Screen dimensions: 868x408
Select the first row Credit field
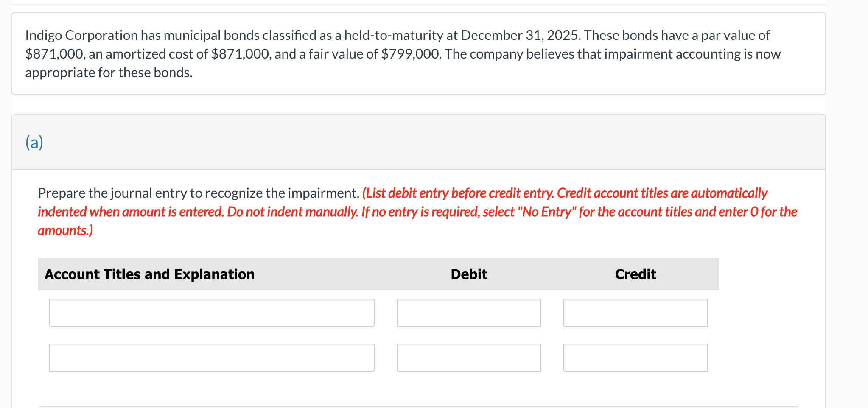[635, 313]
